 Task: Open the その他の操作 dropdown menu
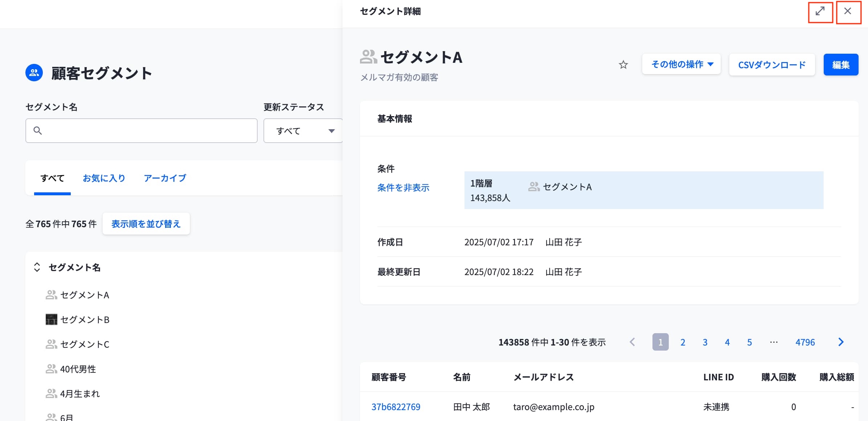pos(681,65)
